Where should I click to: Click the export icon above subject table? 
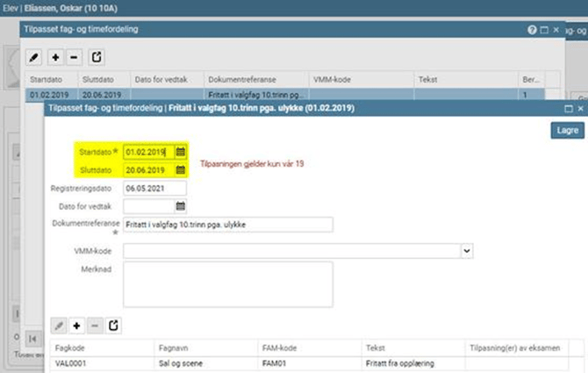tap(113, 326)
